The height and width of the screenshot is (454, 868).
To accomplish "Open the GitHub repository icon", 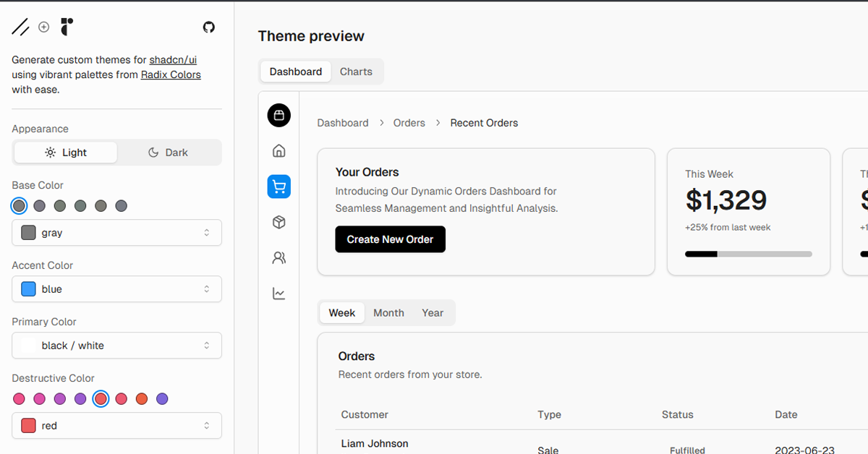I will 209,27.
